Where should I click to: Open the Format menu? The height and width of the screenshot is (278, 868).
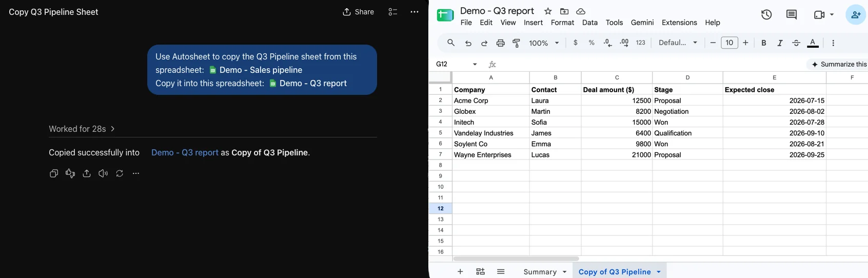tap(563, 23)
